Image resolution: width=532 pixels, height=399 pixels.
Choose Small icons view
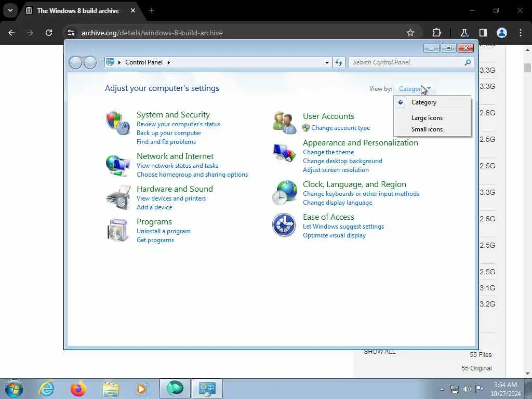coord(427,129)
